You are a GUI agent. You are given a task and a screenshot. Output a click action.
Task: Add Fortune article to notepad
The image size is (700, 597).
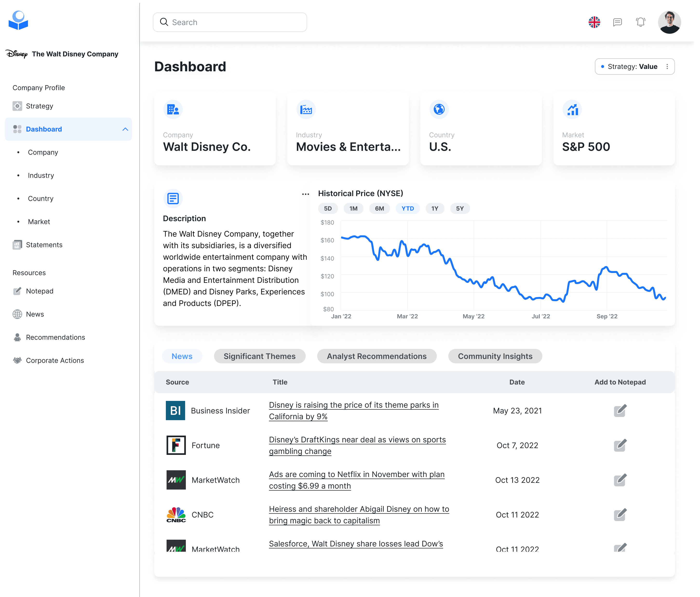620,445
